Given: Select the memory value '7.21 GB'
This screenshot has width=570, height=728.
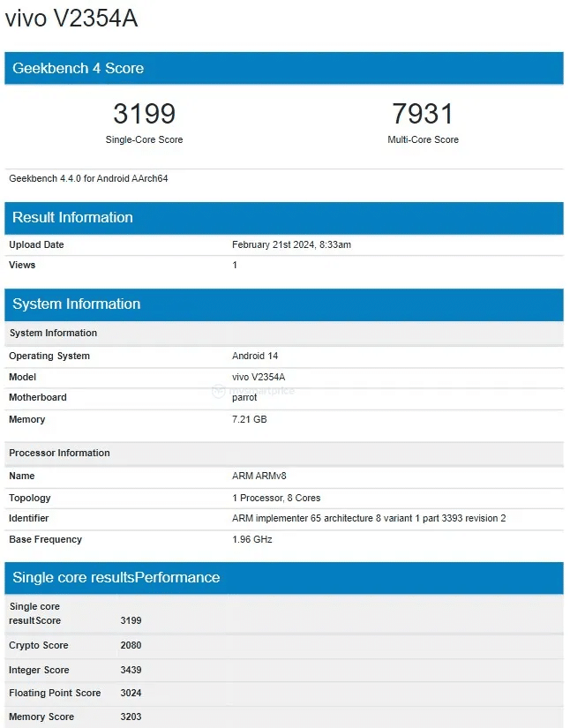Looking at the screenshot, I should [249, 419].
